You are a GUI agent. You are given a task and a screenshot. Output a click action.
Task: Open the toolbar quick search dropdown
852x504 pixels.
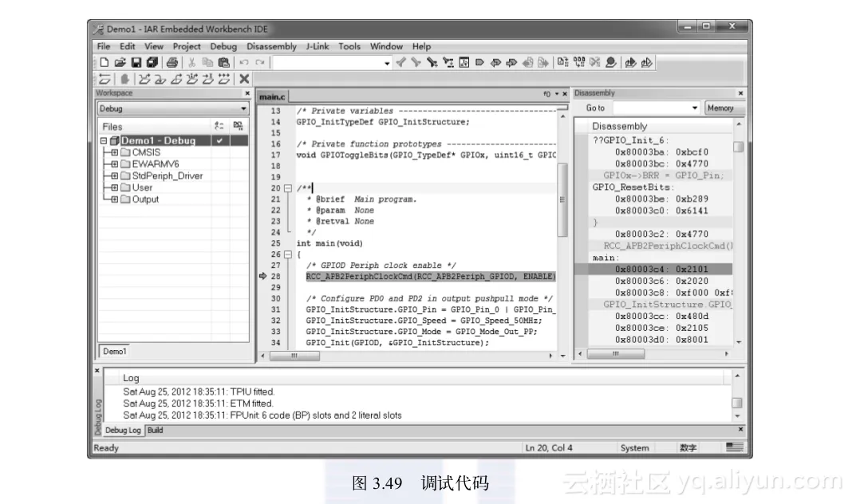pyautogui.click(x=387, y=63)
